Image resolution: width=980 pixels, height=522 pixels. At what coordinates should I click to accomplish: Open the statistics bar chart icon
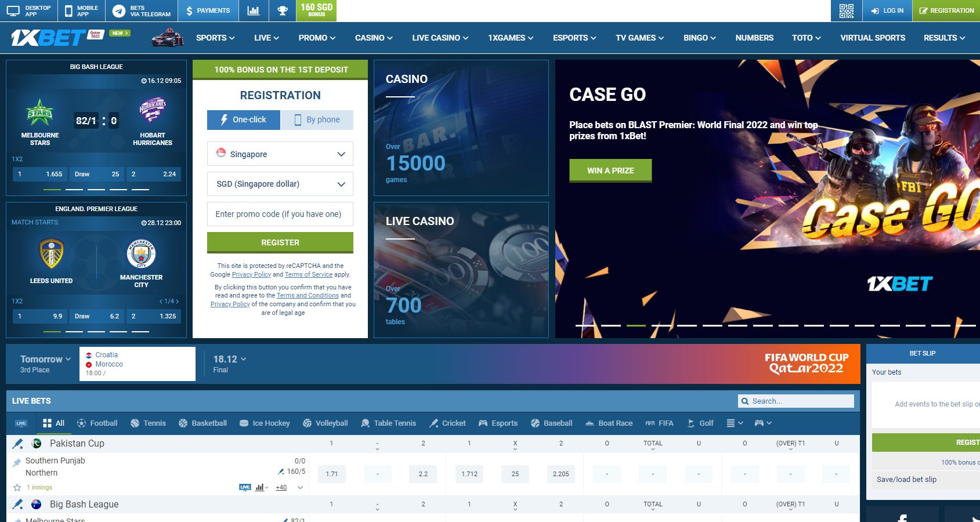pyautogui.click(x=254, y=10)
